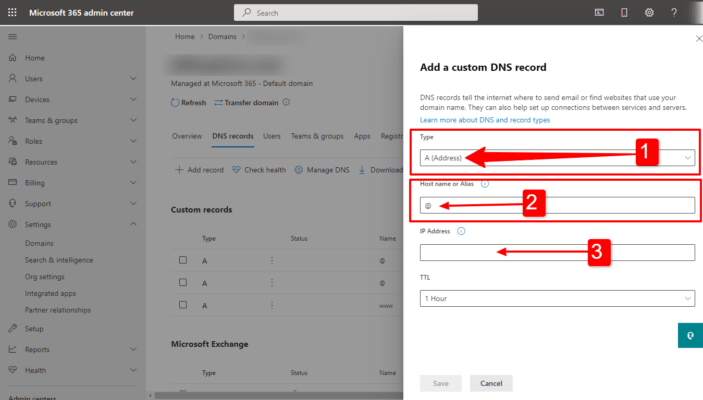The width and height of the screenshot is (703, 400).
Task: Check the first A record checkbox
Action: (x=182, y=260)
